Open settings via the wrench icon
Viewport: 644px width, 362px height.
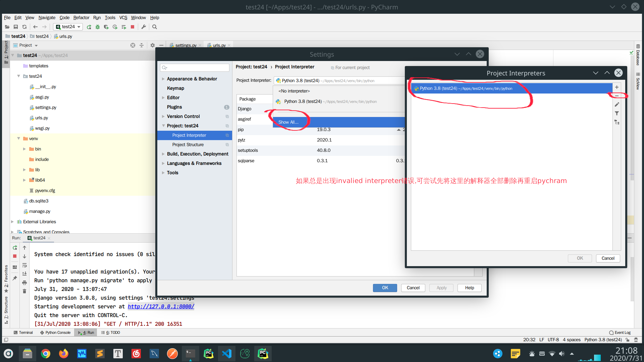(x=144, y=27)
